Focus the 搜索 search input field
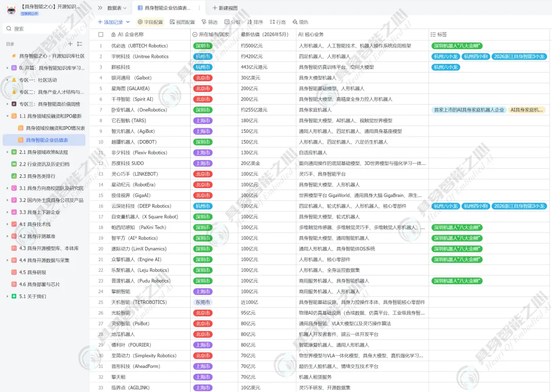 point(44,29)
